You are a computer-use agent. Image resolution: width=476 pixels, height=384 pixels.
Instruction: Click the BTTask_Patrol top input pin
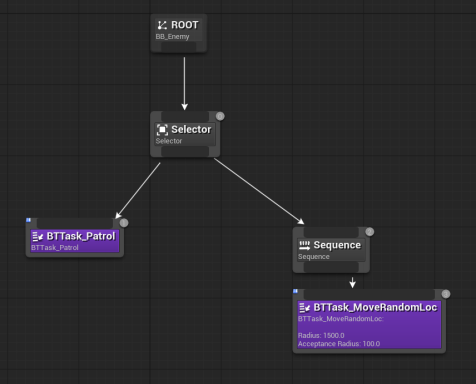75,223
